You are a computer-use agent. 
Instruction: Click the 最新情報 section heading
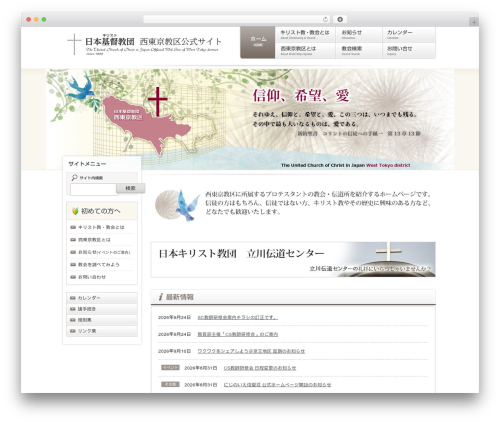pyautogui.click(x=180, y=297)
